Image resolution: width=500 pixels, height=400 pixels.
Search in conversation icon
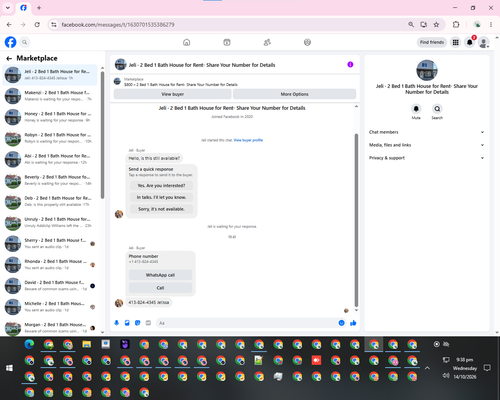click(437, 109)
